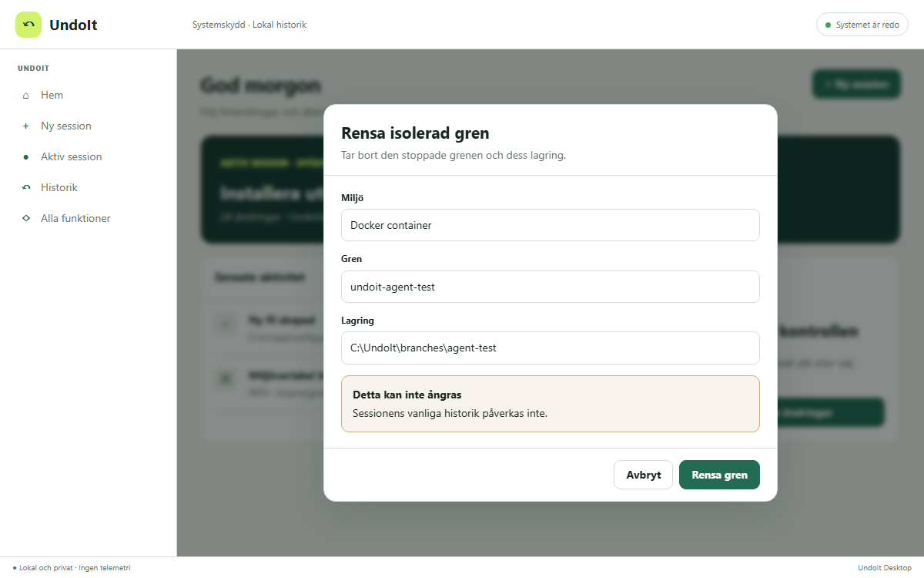Click the Detta kan inte ångras warning

[551, 404]
